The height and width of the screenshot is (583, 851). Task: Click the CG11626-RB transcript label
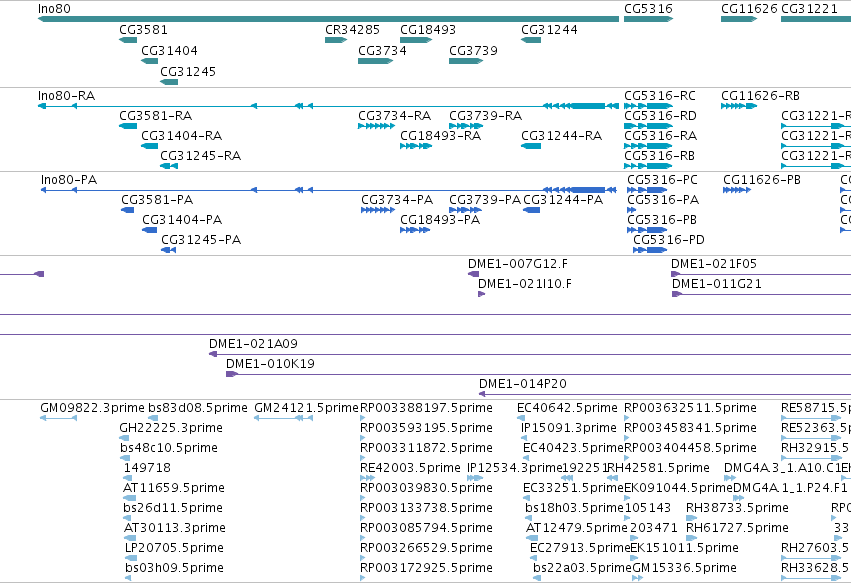click(x=760, y=96)
